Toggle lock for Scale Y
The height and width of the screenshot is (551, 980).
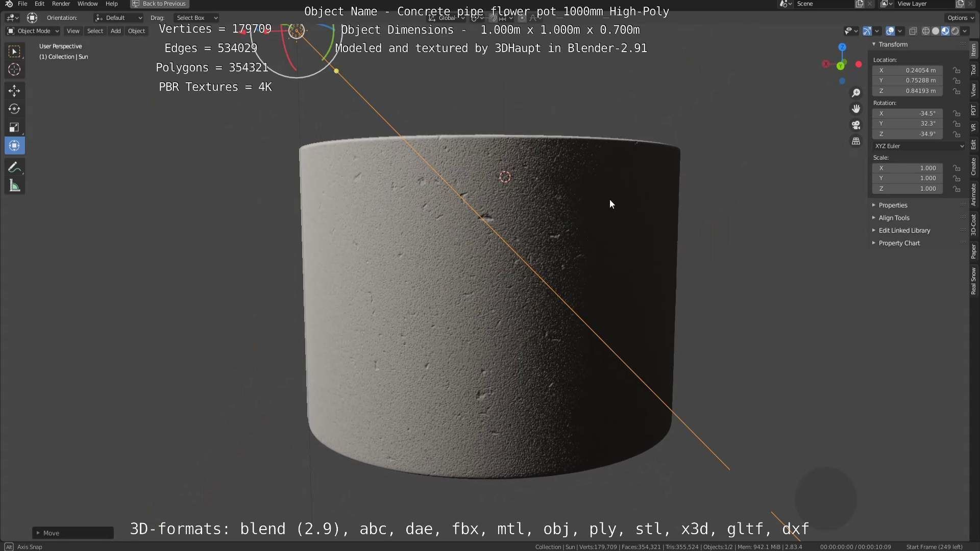tap(957, 179)
